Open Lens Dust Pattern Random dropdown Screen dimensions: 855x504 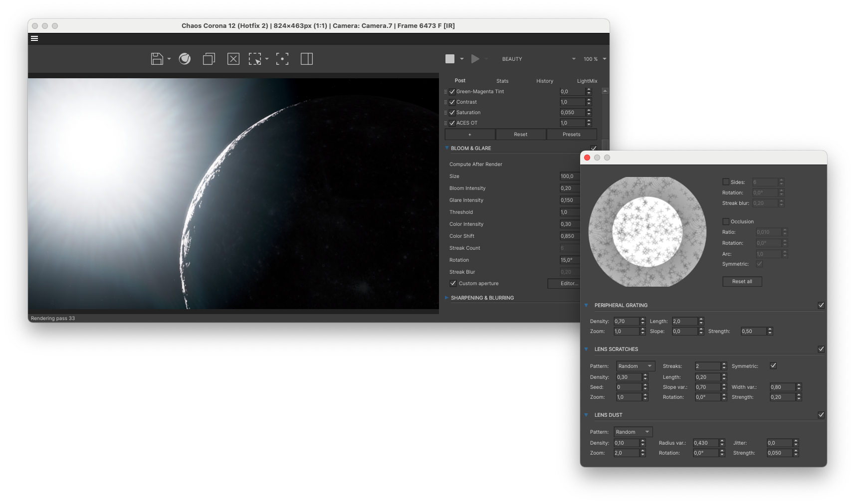tap(633, 432)
